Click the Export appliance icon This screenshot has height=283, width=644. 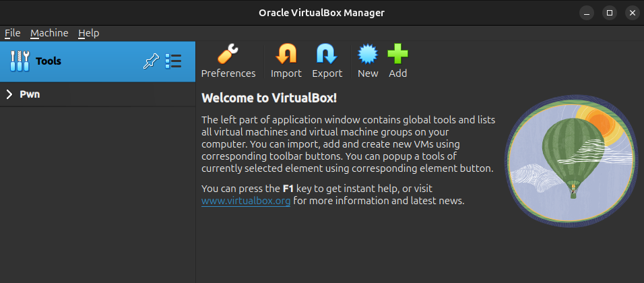(327, 54)
